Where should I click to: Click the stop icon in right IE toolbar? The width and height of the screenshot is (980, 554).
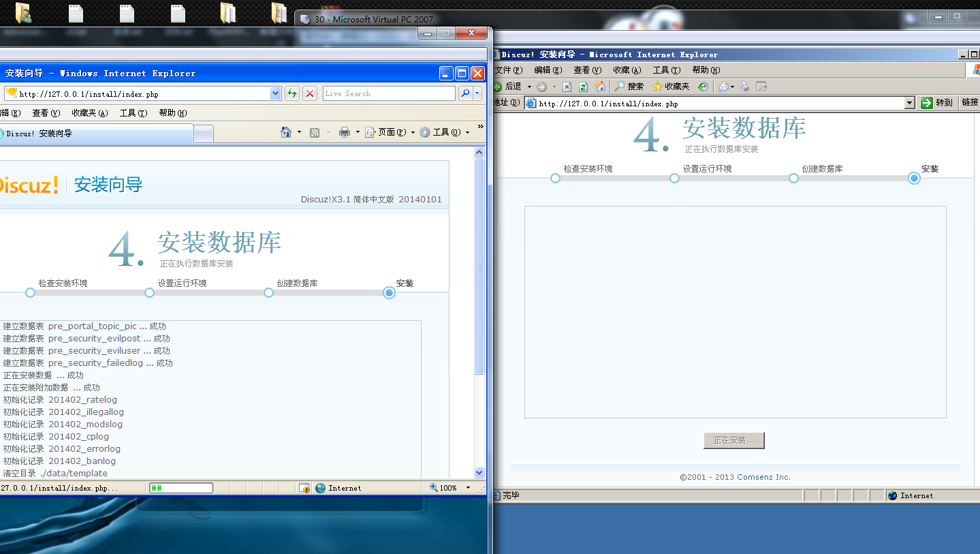567,87
